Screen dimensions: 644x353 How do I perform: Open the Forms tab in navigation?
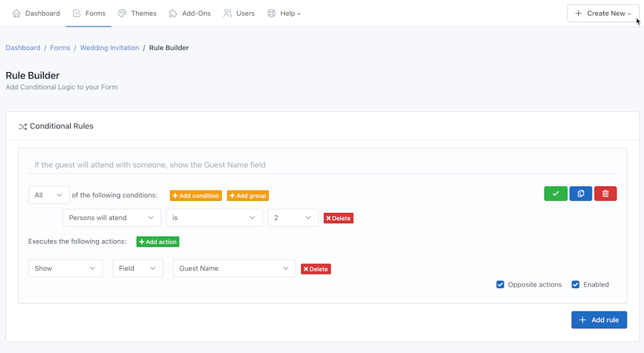(89, 14)
